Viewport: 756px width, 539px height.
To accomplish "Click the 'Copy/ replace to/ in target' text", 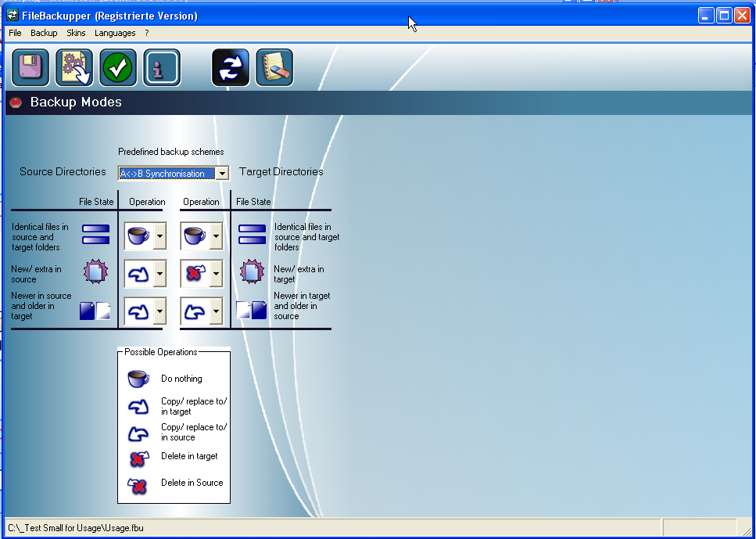I will click(x=194, y=406).
